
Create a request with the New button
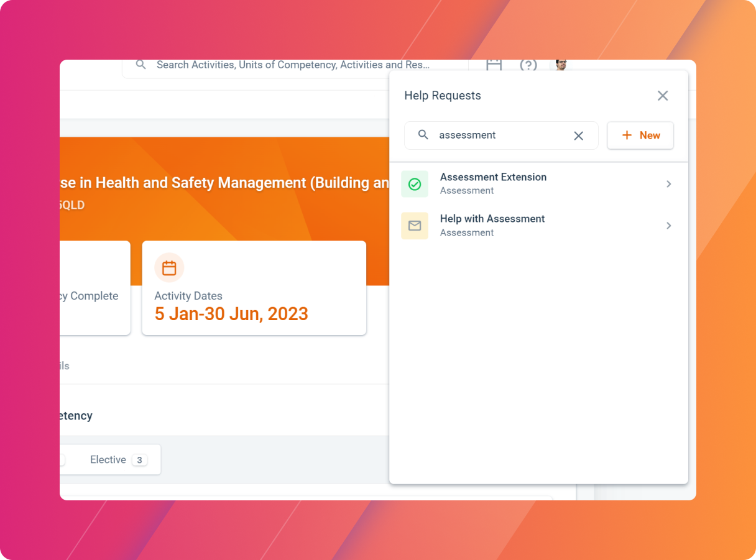(x=640, y=135)
